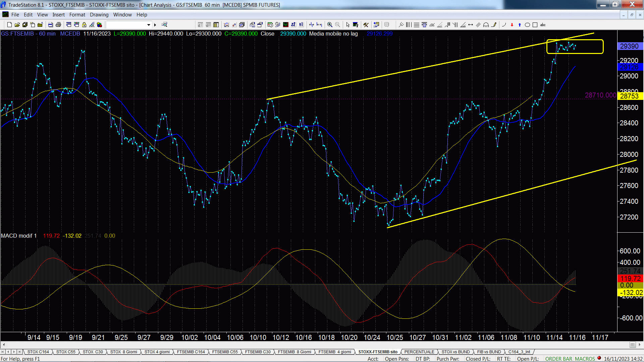Click the Media mobile no lag label
644x362 pixels.
coord(333,34)
